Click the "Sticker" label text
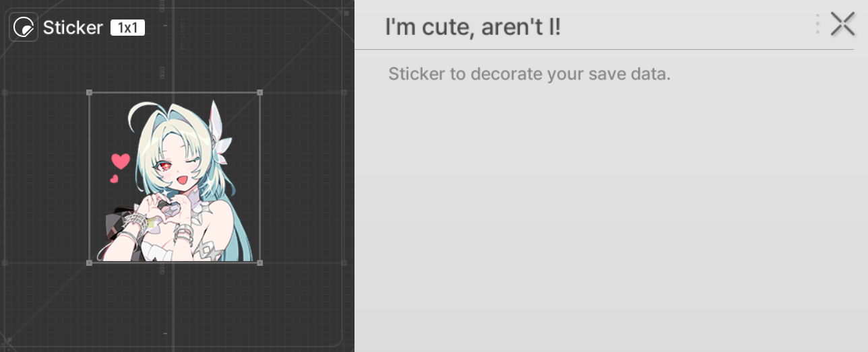 [73, 28]
